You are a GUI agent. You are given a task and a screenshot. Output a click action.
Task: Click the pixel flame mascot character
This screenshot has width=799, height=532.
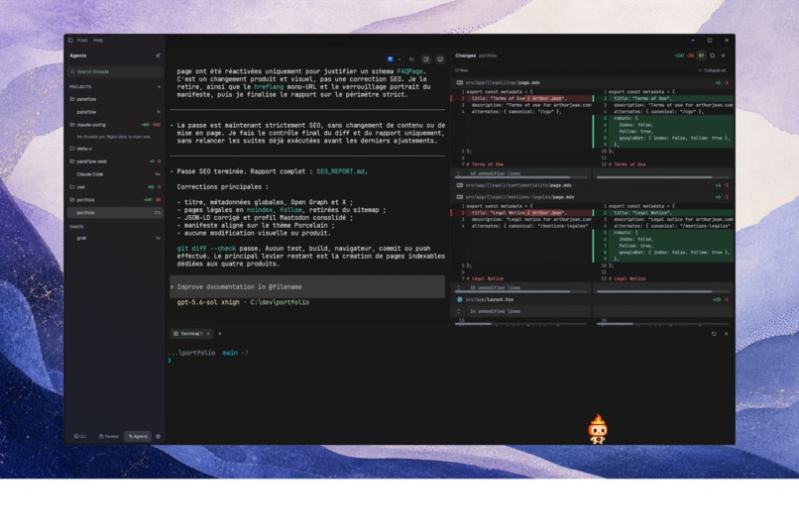point(598,429)
